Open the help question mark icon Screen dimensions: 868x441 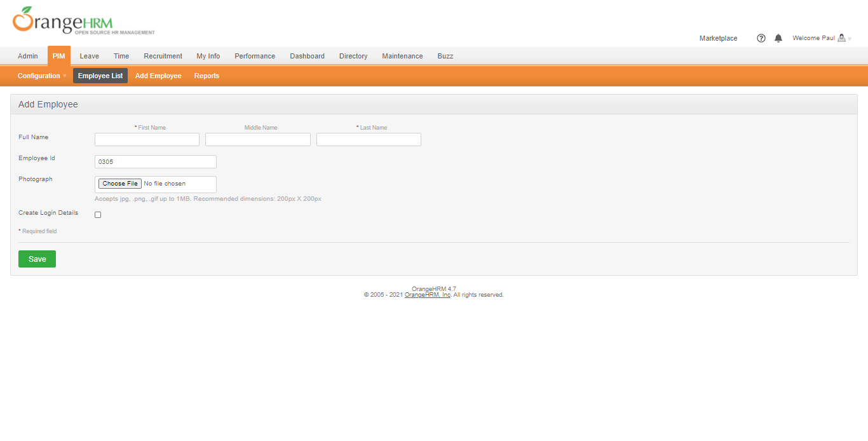pyautogui.click(x=761, y=38)
